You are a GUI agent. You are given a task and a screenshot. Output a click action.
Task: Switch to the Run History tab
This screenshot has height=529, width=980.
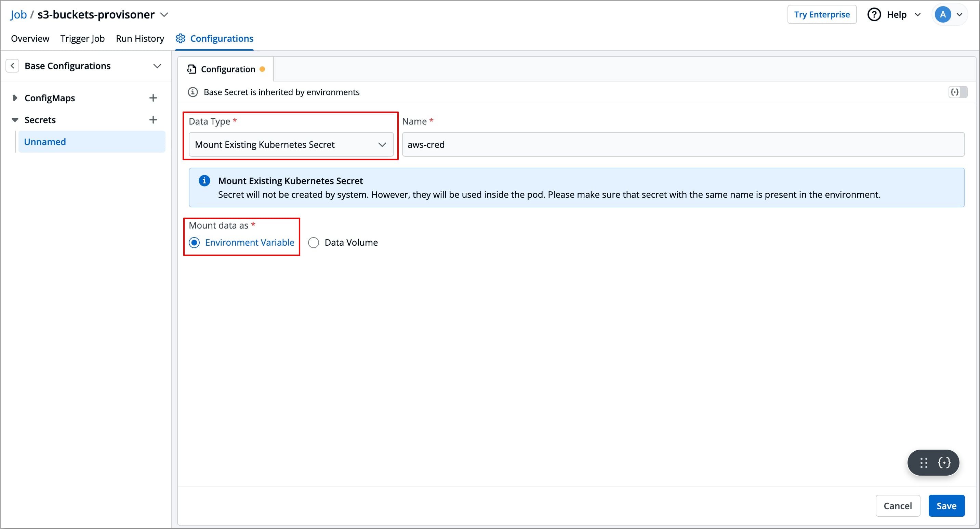[140, 38]
